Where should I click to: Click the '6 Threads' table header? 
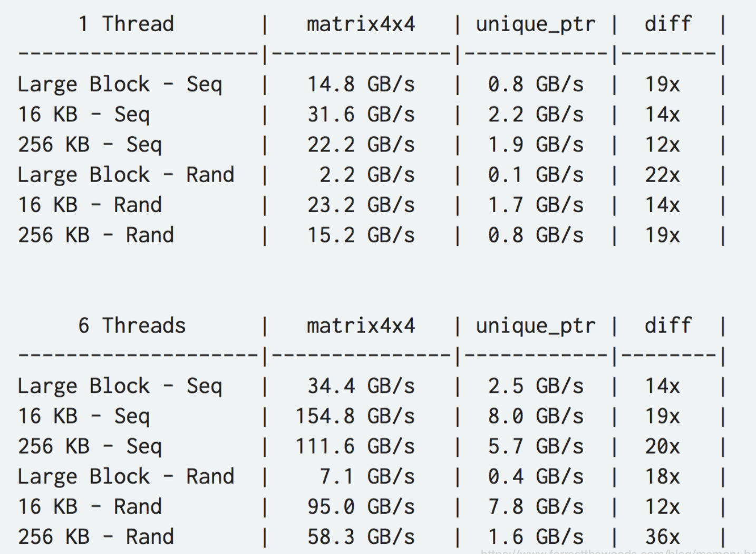coord(132,326)
